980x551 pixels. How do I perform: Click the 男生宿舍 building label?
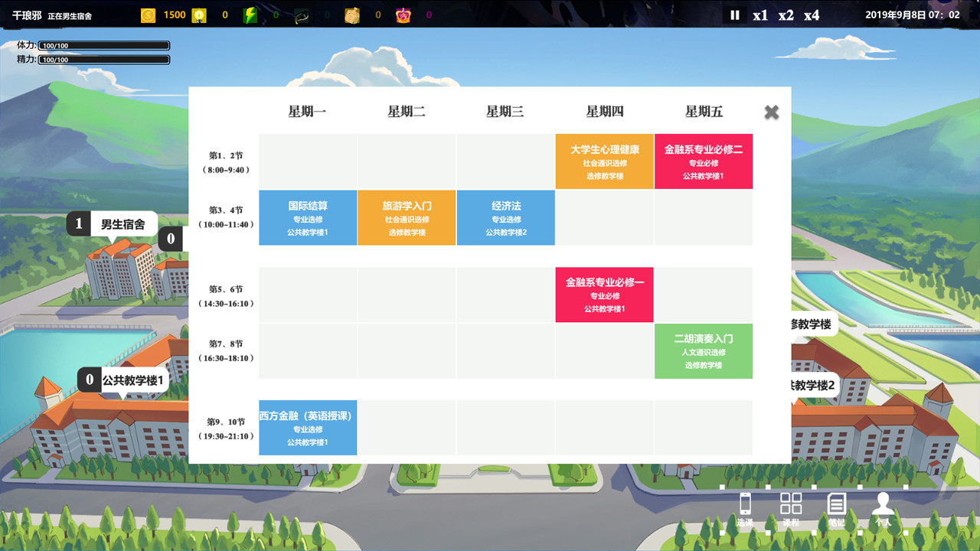pos(122,224)
